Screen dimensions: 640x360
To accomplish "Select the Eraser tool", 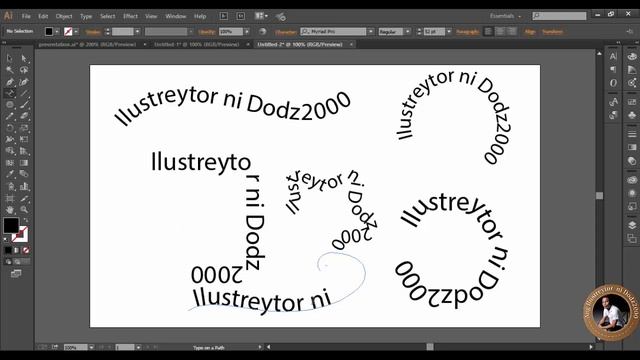I will [24, 116].
